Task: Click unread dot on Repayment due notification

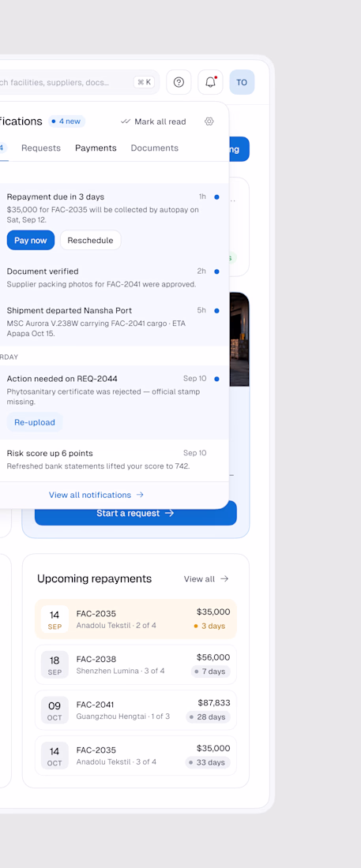Action: click(x=216, y=197)
